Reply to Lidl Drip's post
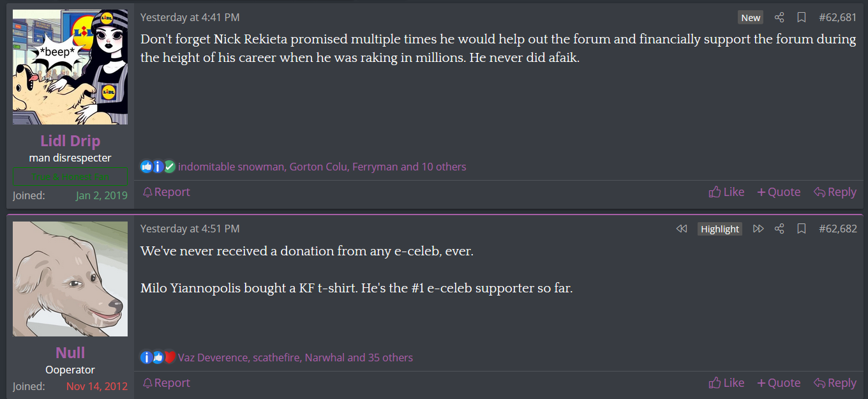 point(835,192)
